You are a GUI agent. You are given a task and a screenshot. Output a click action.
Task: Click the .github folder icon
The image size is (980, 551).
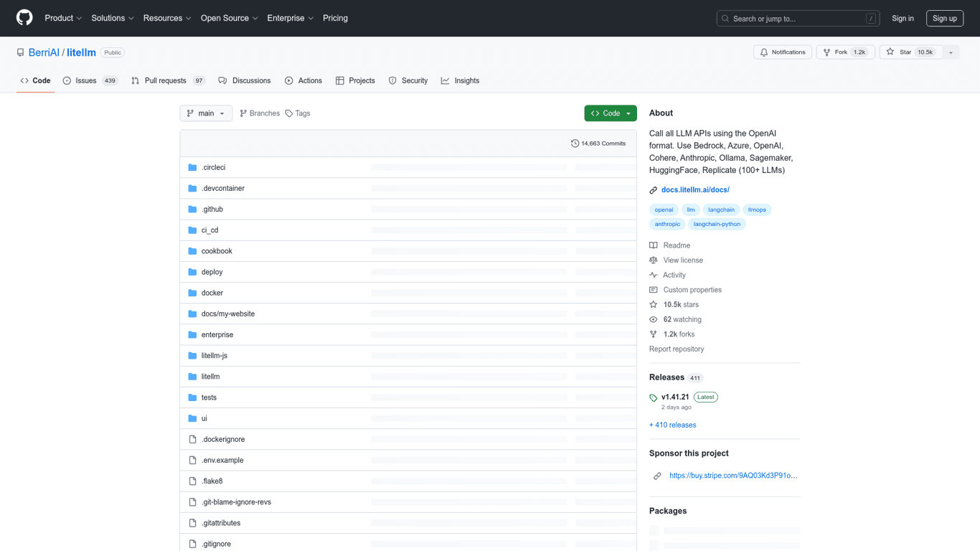[191, 209]
